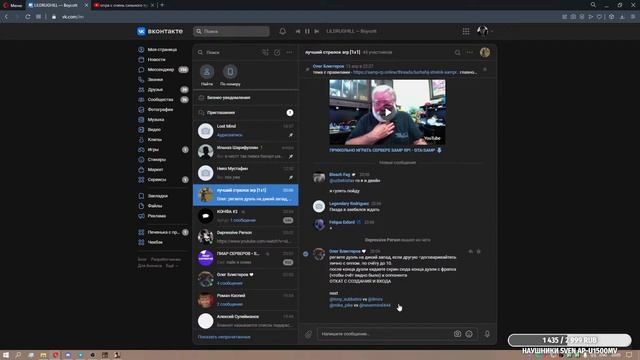
Task: Click the VKontakte logo in the header
Action: click(x=160, y=31)
